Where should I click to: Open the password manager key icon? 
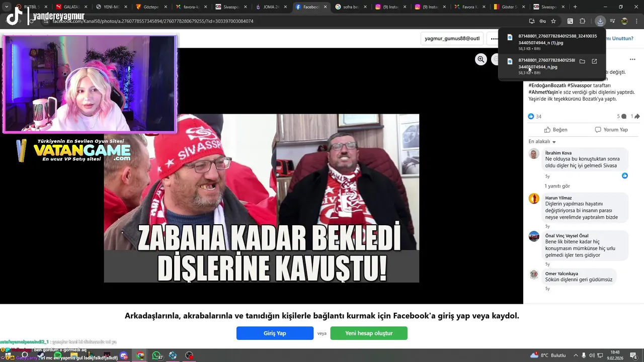click(x=542, y=21)
